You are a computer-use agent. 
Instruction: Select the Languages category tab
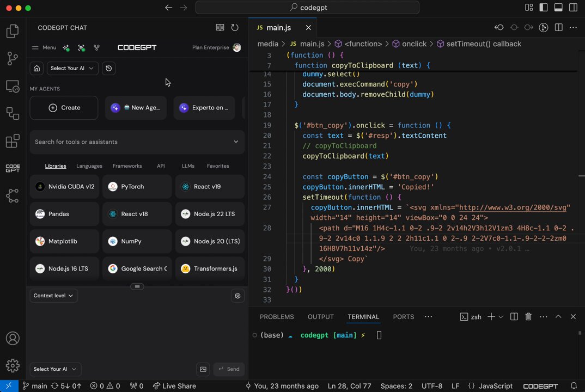[89, 166]
